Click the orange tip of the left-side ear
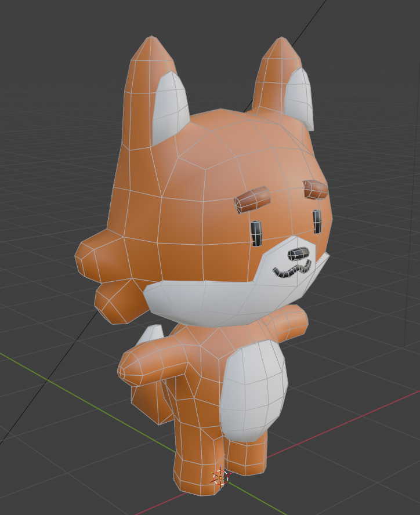This screenshot has width=420, height=515. click(x=151, y=49)
